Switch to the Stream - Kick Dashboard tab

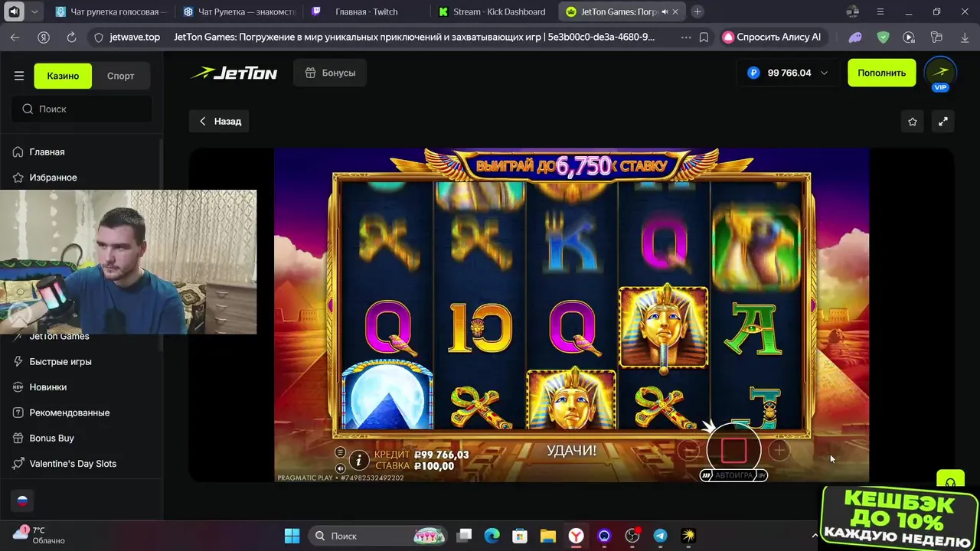pos(495,11)
